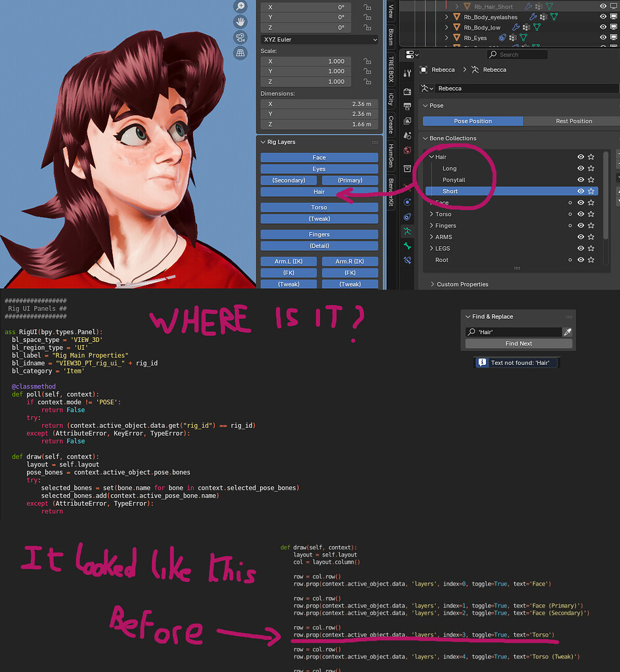Collapse the Rig Layers panel
This screenshot has height=672, width=620.
(x=263, y=142)
